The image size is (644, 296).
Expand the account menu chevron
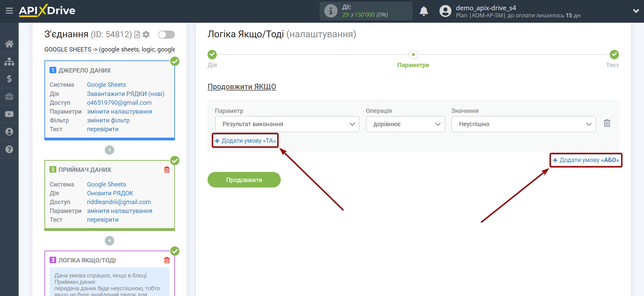click(636, 11)
